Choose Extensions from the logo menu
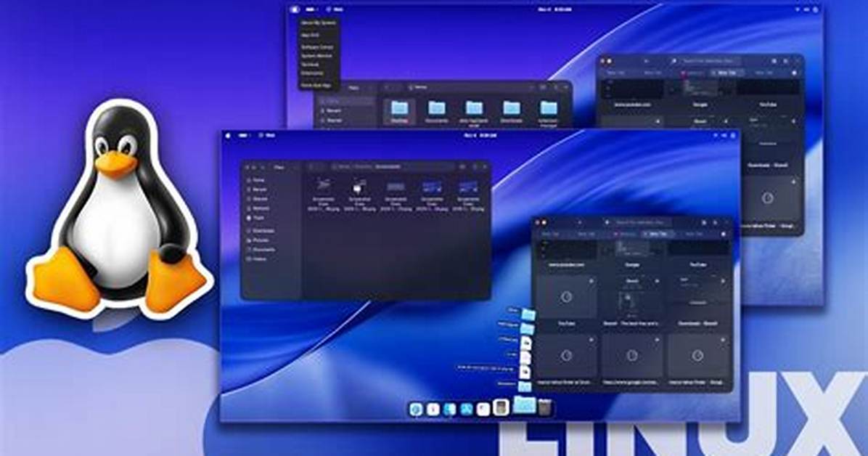This screenshot has height=456, width=868. (311, 73)
